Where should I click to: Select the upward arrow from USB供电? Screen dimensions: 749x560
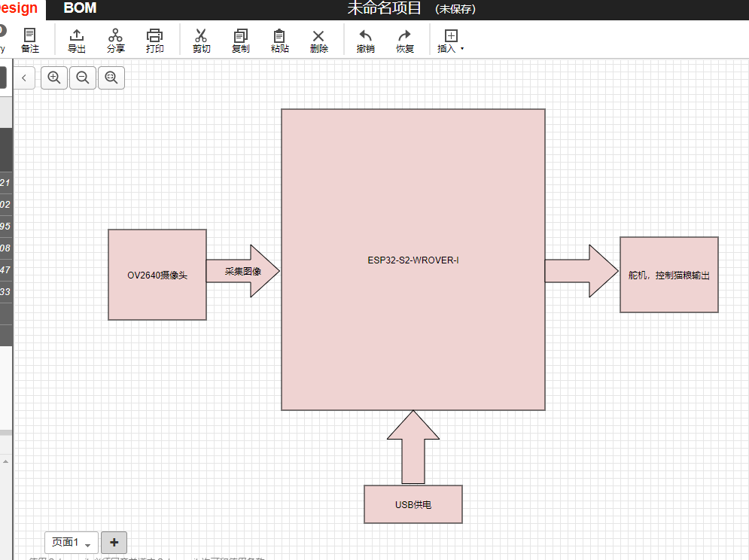(x=413, y=448)
